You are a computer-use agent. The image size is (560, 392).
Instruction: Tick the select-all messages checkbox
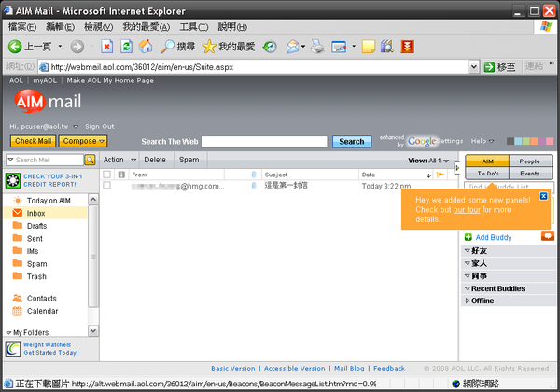[x=106, y=175]
